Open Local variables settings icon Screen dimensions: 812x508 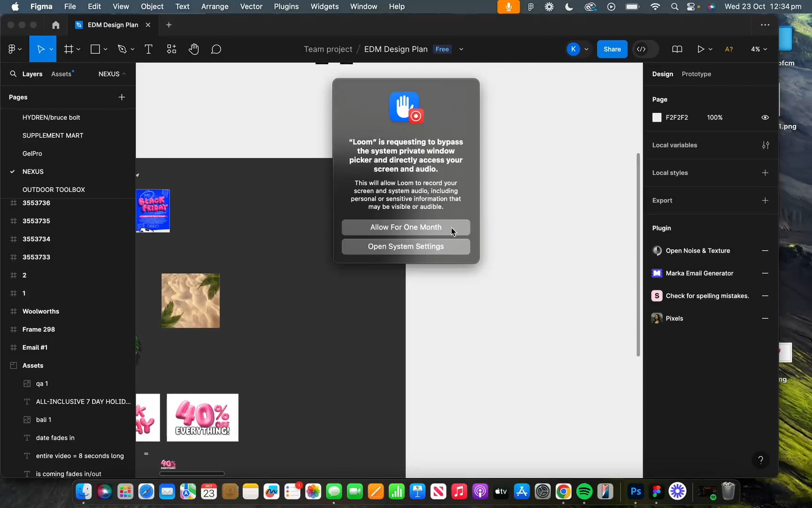click(x=765, y=145)
